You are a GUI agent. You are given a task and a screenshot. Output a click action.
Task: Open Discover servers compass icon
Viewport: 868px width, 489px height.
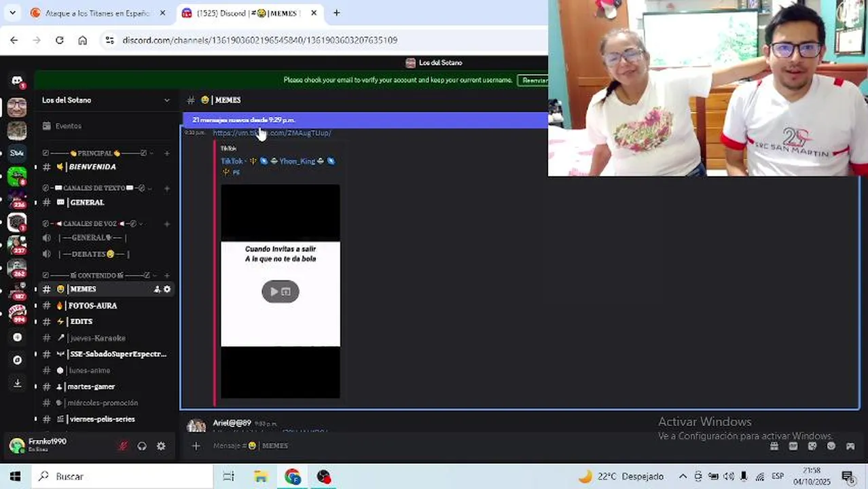coord(18,360)
